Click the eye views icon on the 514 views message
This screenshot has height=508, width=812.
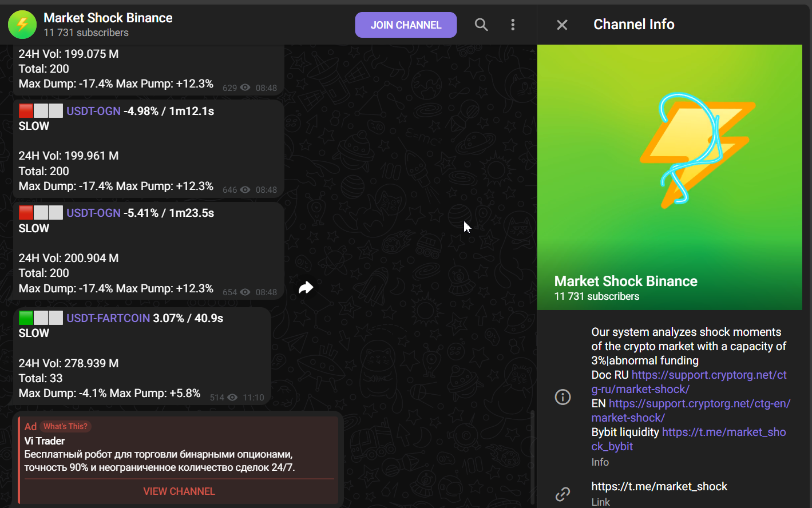232,398
